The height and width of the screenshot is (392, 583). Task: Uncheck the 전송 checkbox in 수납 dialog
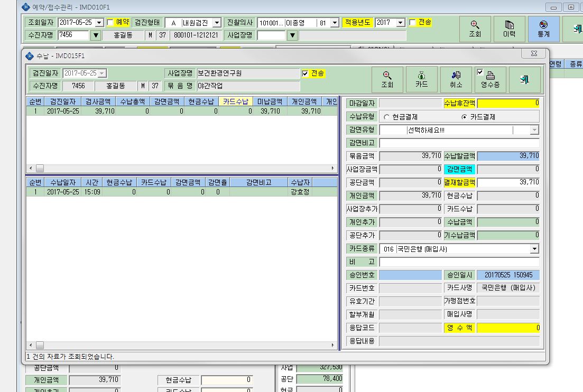click(305, 73)
